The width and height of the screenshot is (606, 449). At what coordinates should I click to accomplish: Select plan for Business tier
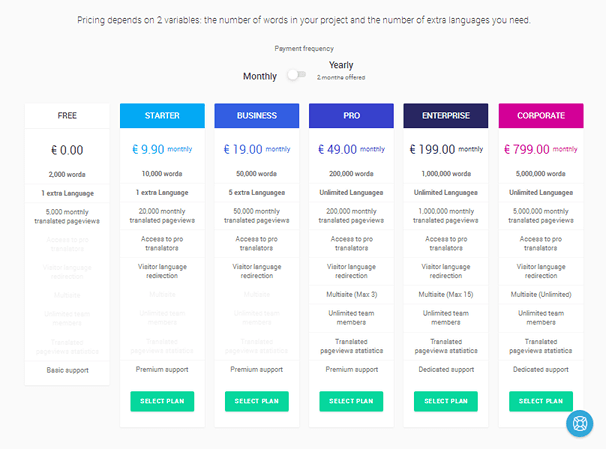coord(257,401)
